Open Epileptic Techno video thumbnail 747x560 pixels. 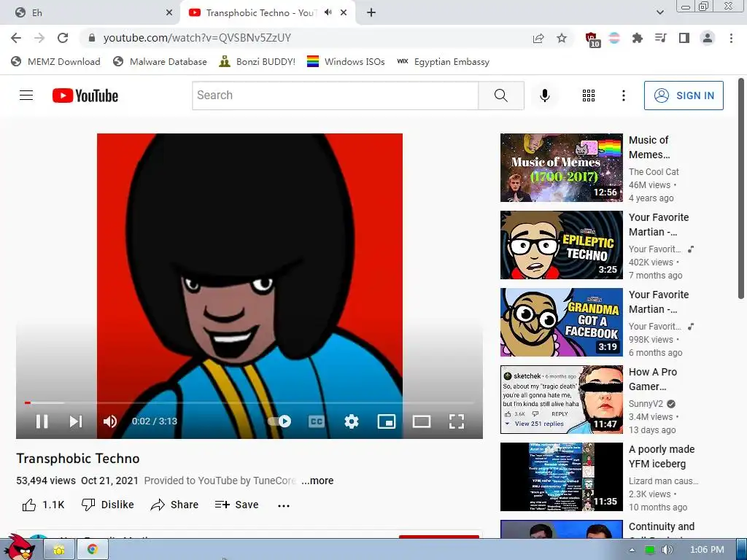(561, 245)
